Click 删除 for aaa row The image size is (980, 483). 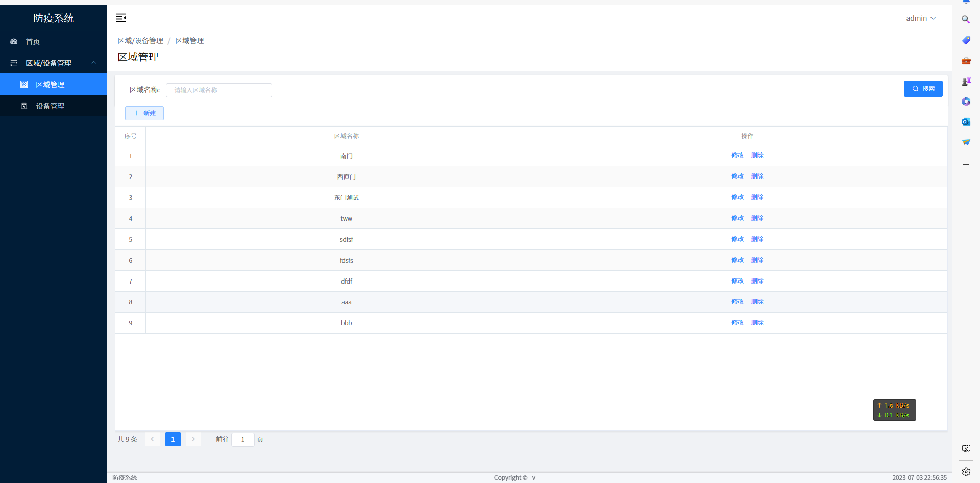tap(757, 302)
